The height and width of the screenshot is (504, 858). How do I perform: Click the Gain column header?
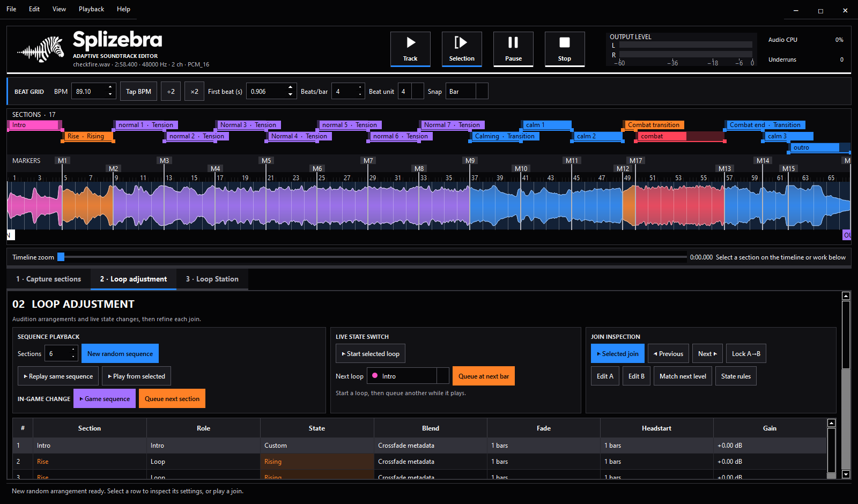tap(770, 428)
